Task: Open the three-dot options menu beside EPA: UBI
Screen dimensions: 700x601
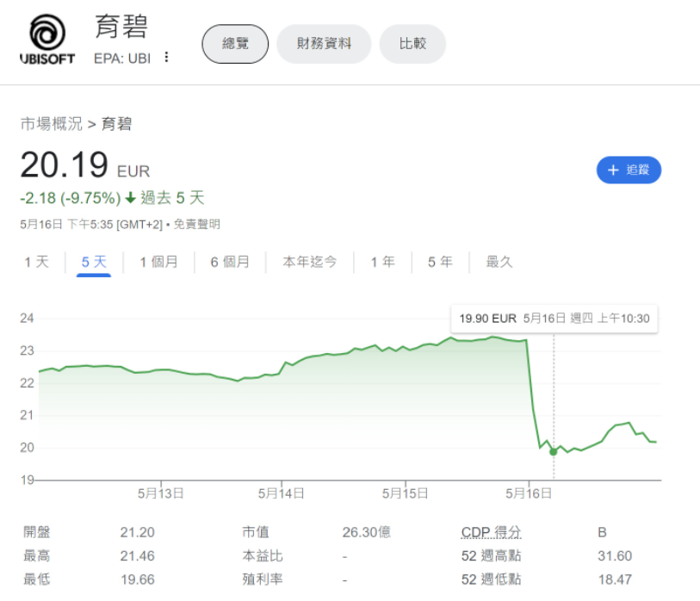Action: [166, 58]
